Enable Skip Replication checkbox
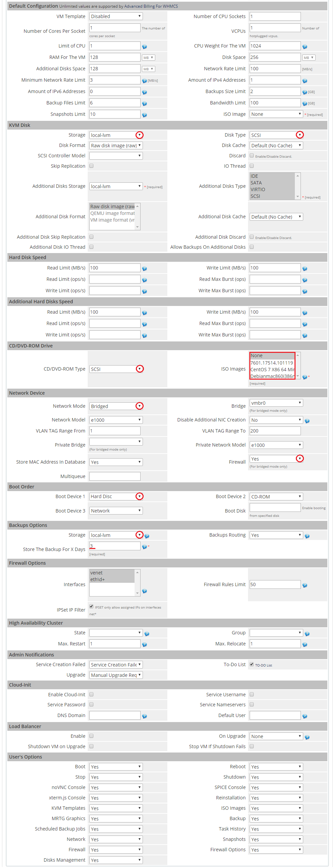The height and width of the screenshot is (868, 334). click(x=91, y=166)
